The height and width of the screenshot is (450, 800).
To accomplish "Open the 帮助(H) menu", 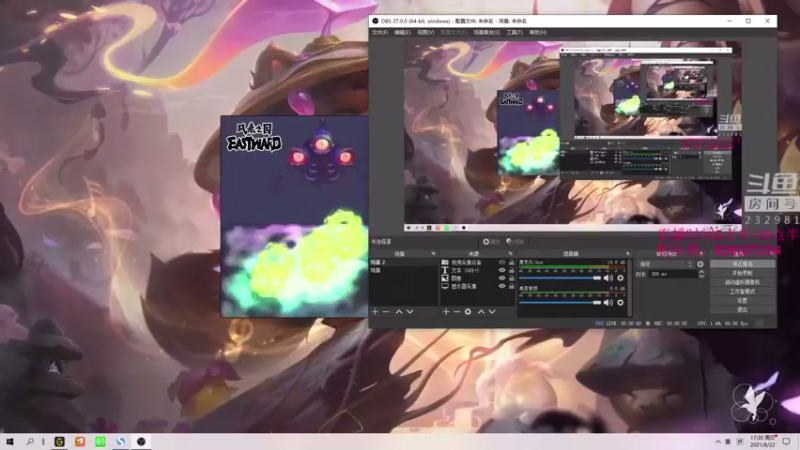I will [x=538, y=32].
